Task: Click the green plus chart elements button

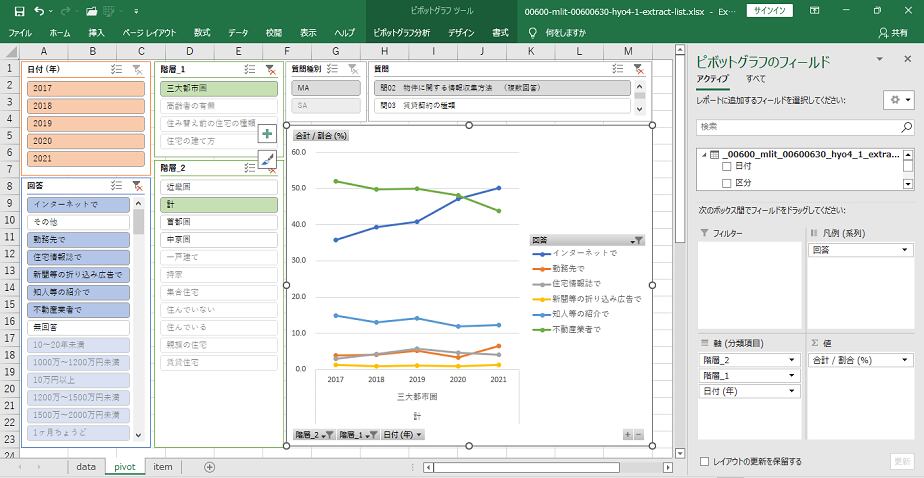Action: [x=267, y=133]
